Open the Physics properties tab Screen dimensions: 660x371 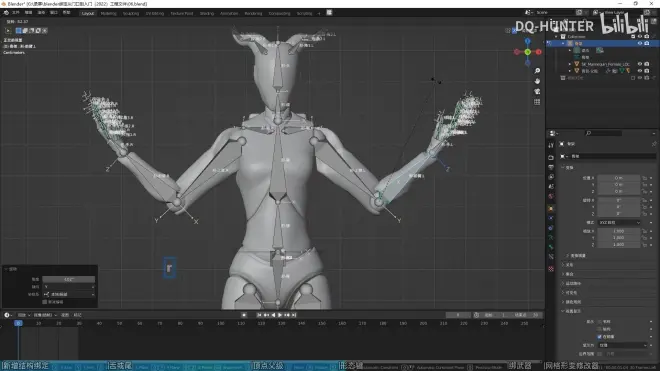coord(551,218)
